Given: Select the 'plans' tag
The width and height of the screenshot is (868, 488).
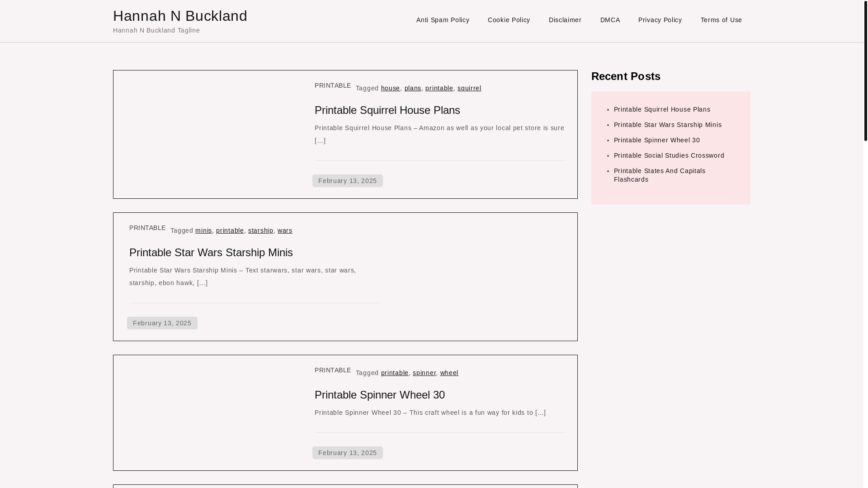Looking at the screenshot, I should [413, 88].
